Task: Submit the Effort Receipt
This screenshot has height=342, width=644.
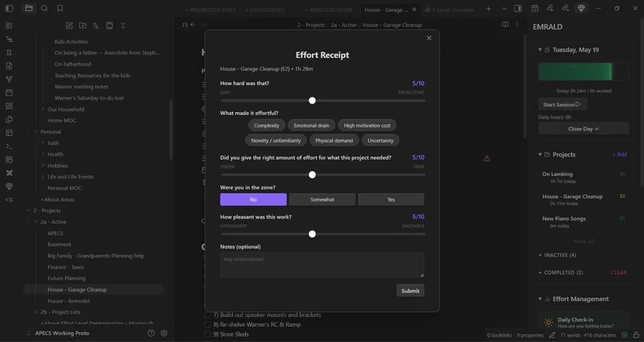Action: click(x=410, y=291)
